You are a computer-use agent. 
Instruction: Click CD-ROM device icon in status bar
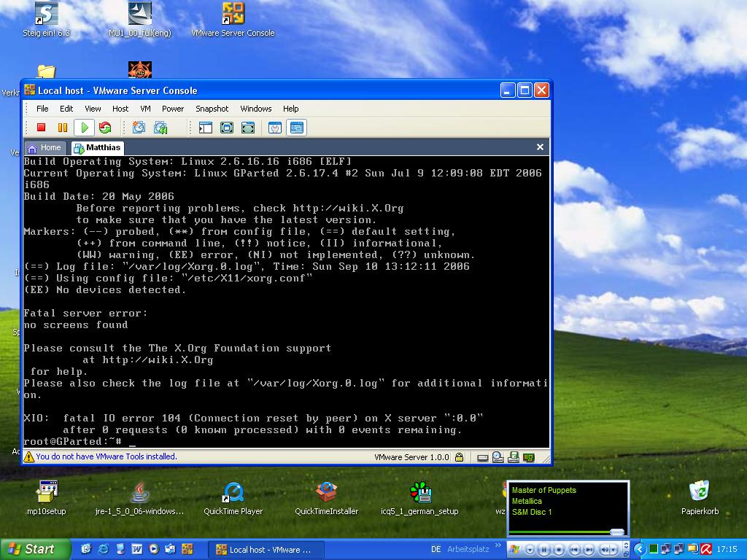pyautogui.click(x=498, y=457)
